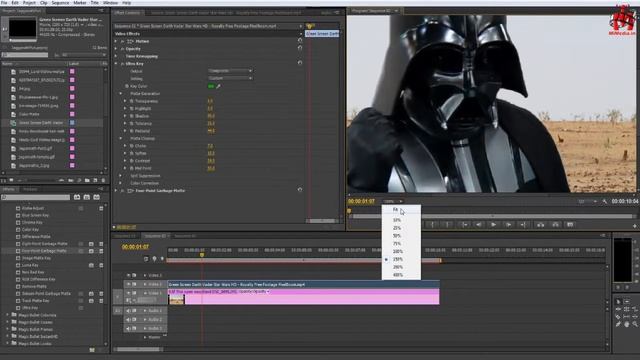Expand Magic Bullet Colorista effects folder

[7, 315]
